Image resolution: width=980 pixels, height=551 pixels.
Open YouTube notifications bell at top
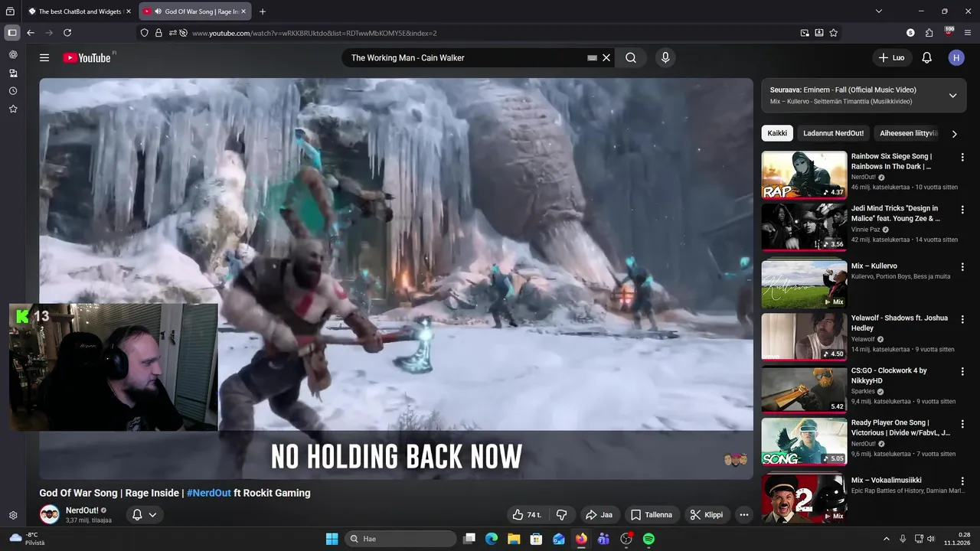point(926,57)
